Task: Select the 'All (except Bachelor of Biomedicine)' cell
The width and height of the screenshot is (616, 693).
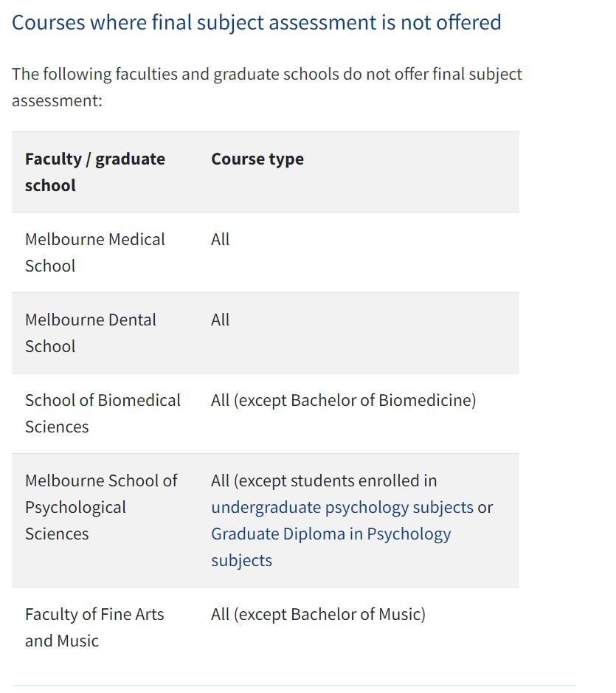Action: point(343,401)
